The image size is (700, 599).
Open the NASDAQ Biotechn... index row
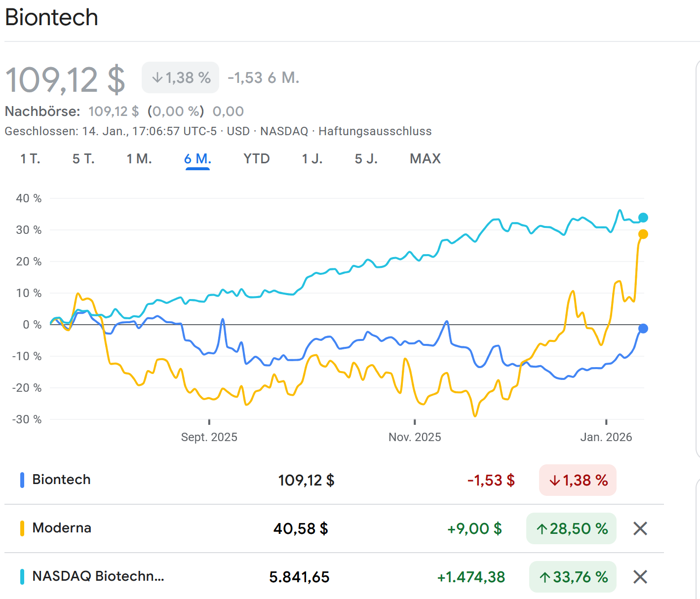[x=98, y=576]
